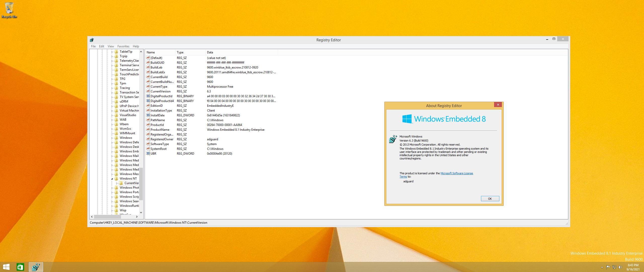Click the BuildGUID string value icon
644x272 pixels.
click(x=148, y=62)
